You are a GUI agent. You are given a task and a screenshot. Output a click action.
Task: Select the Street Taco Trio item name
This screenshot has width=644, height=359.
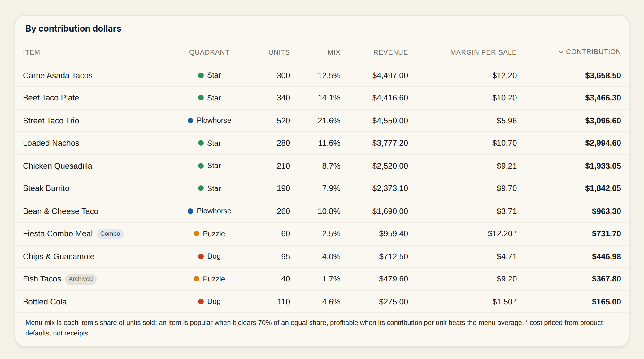click(x=51, y=121)
